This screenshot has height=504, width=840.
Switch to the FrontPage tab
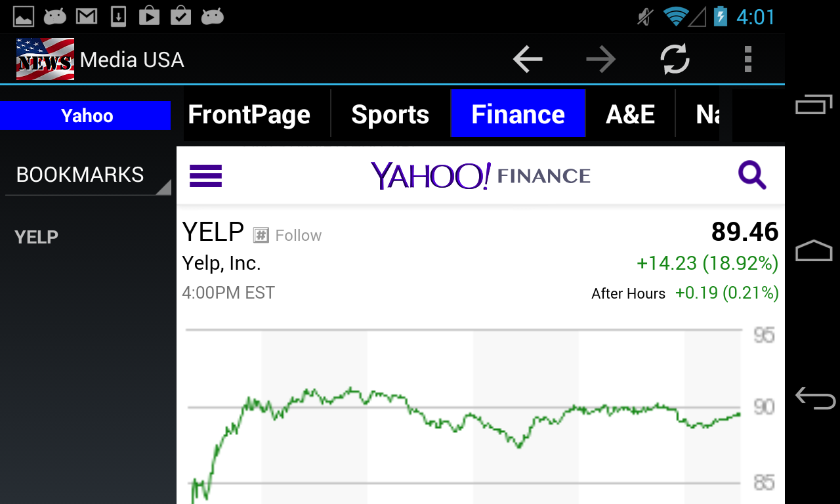[249, 115]
